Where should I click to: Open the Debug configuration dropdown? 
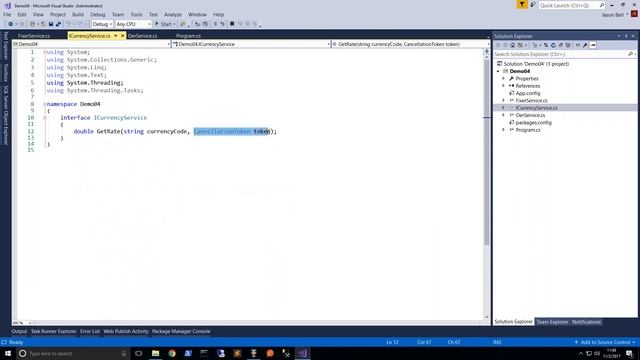[x=102, y=24]
